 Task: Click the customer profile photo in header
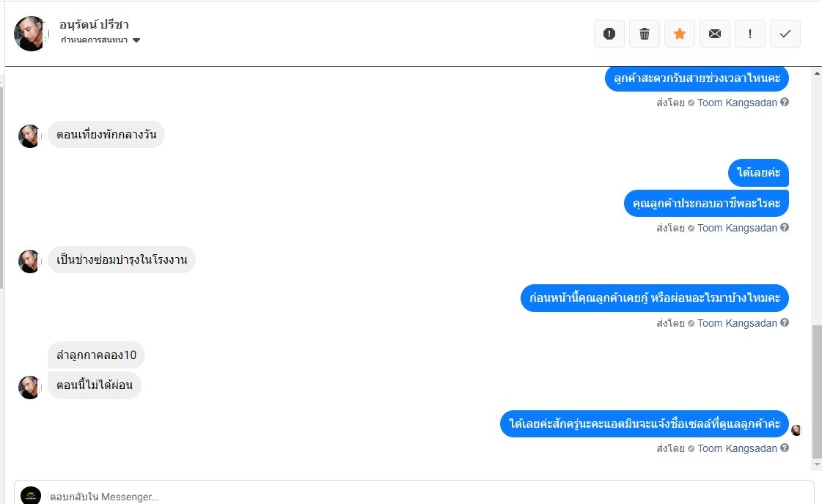coord(32,34)
